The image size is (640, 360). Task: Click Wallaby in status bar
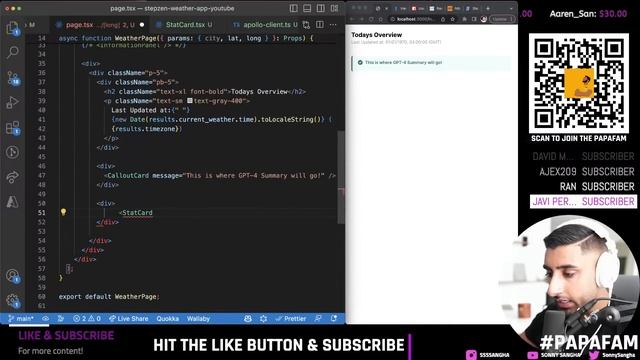coord(198,319)
